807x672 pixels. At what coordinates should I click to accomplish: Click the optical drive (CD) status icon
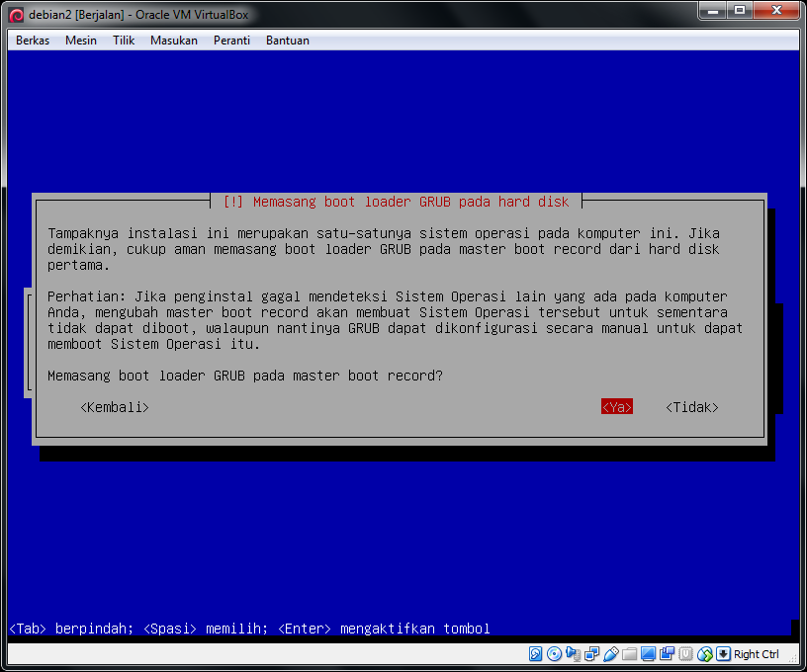click(554, 654)
